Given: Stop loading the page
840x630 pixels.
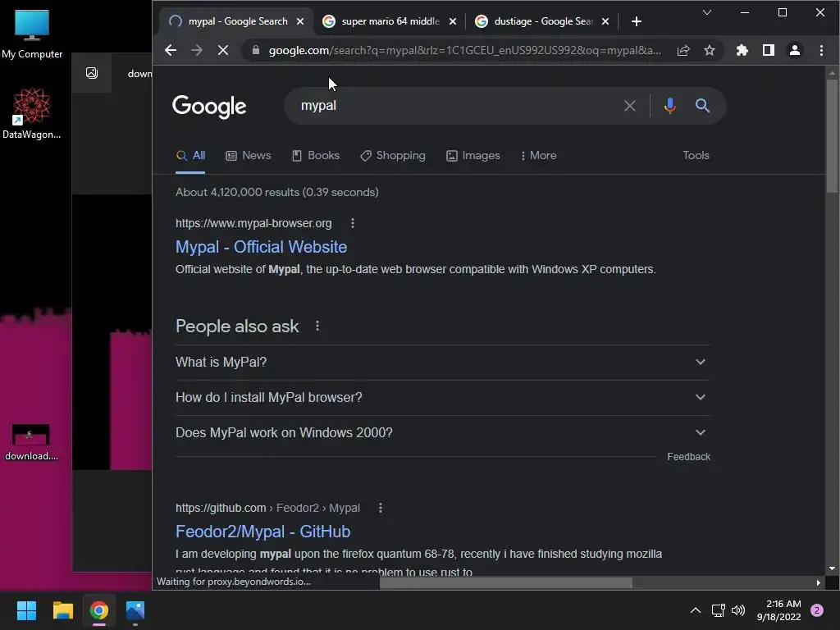Looking at the screenshot, I should click(x=223, y=50).
